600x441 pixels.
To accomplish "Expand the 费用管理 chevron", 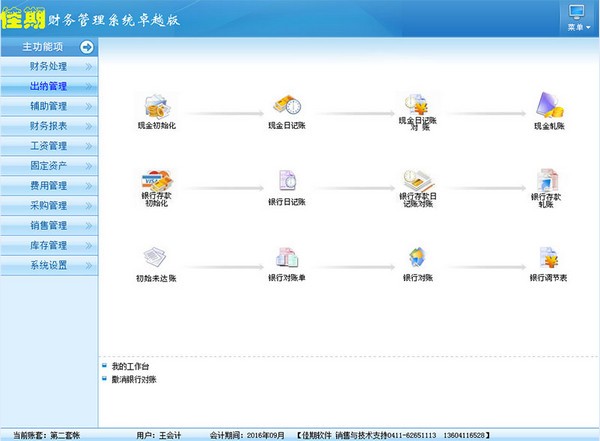I will (88, 186).
